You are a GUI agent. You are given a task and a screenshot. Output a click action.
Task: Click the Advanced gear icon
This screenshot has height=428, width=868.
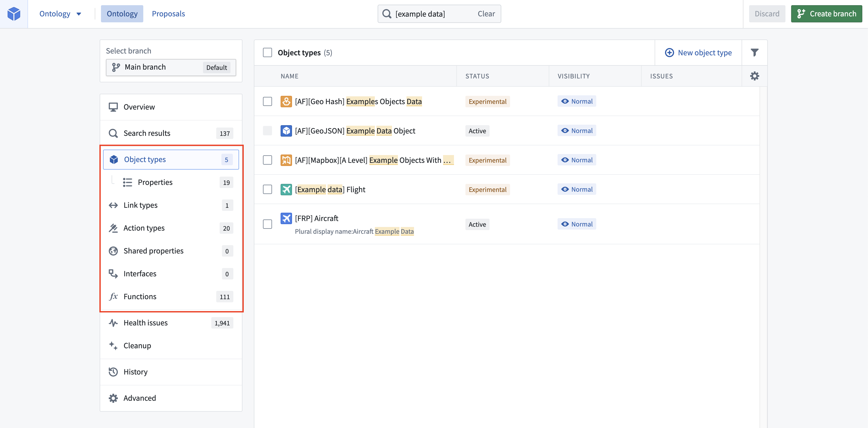click(113, 398)
